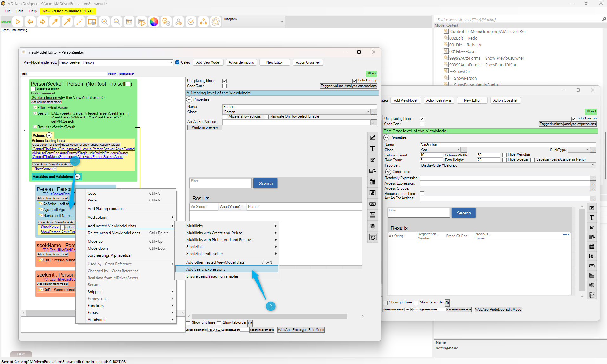Viewport: 607px width, 364px height.
Task: Click the orange play arrow toolbar icon
Action: pos(18,22)
